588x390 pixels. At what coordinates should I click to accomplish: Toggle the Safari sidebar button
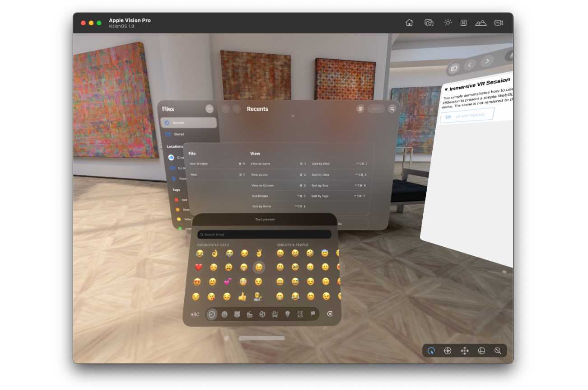click(x=454, y=68)
